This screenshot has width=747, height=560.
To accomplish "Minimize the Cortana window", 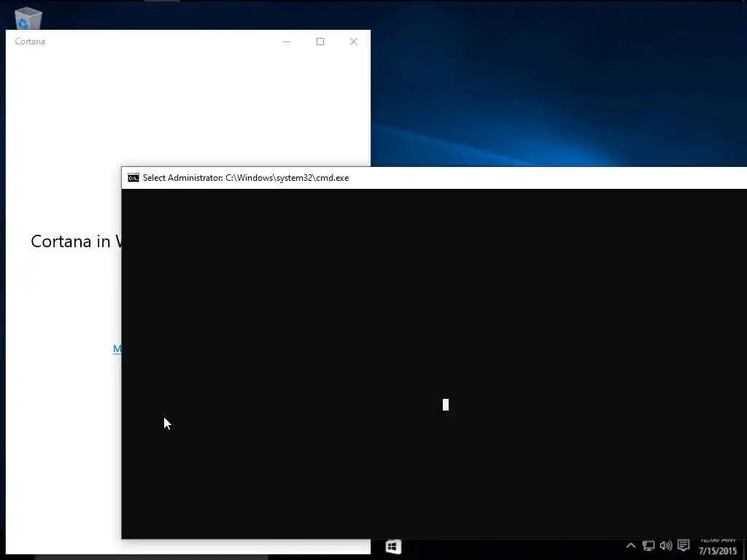I will click(x=287, y=42).
